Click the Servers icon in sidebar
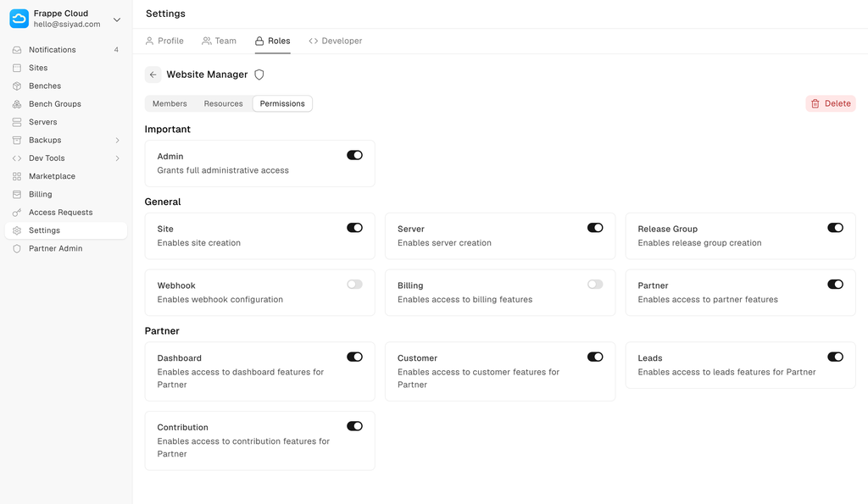This screenshot has height=504, width=868. (17, 122)
